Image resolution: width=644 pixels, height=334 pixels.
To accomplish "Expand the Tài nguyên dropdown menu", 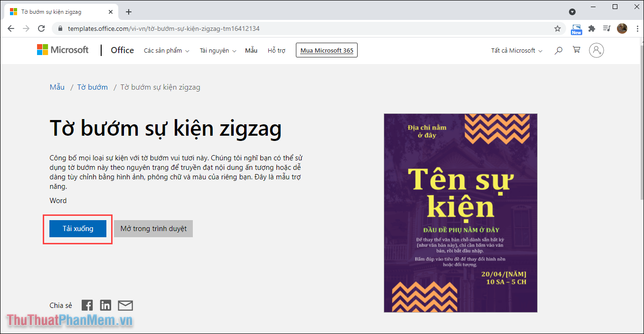I will click(218, 50).
